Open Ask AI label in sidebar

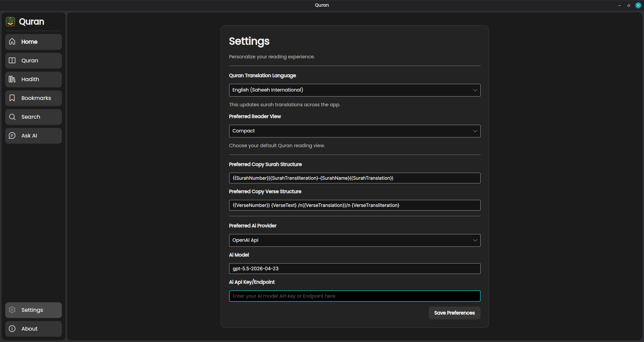click(29, 136)
